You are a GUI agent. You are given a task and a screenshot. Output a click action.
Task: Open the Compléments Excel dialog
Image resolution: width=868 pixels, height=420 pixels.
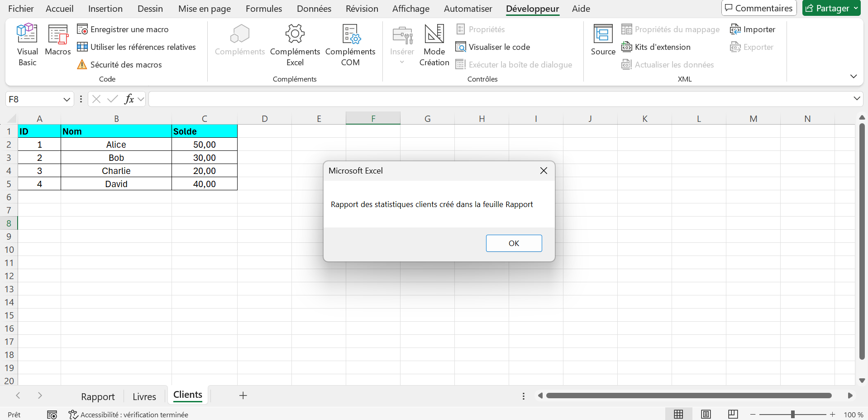(295, 45)
